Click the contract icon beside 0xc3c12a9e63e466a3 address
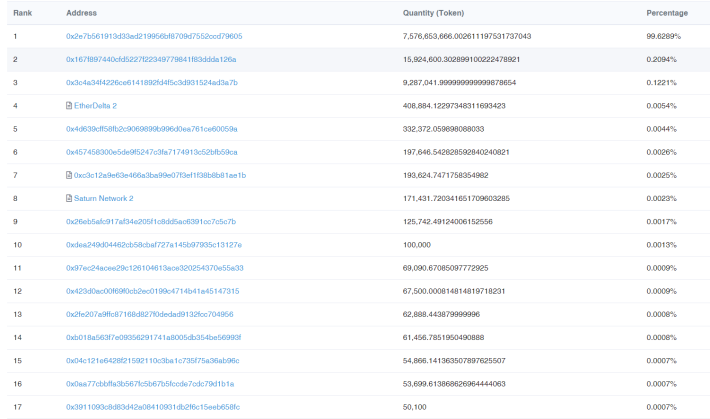Image resolution: width=710 pixels, height=419 pixels. coord(69,175)
